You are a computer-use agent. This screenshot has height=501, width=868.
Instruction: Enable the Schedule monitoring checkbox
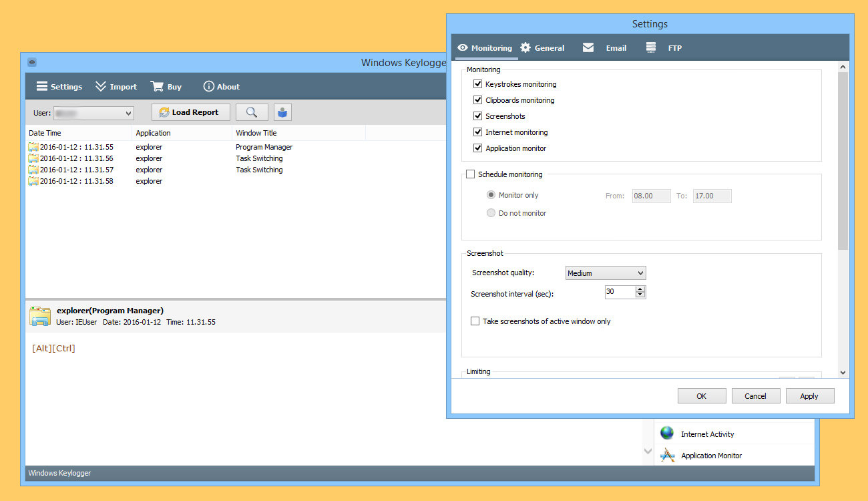click(471, 174)
